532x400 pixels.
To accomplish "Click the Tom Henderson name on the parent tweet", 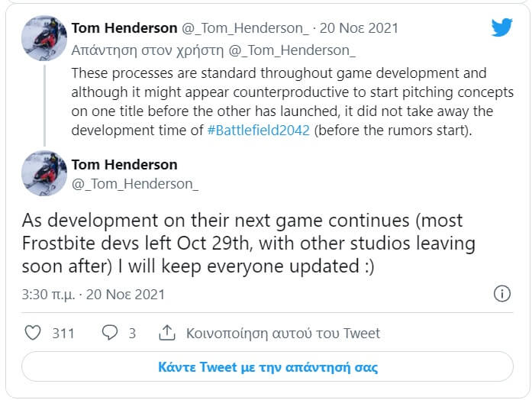I will [x=124, y=28].
